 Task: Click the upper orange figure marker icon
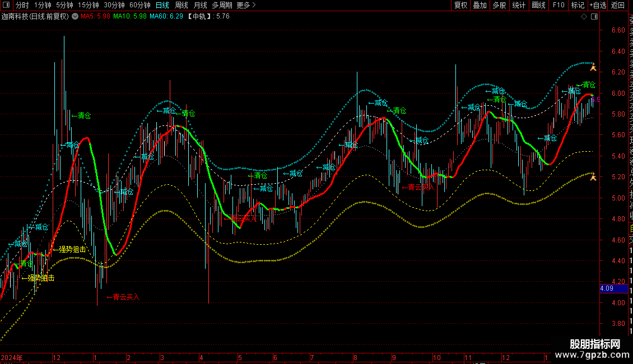(593, 68)
